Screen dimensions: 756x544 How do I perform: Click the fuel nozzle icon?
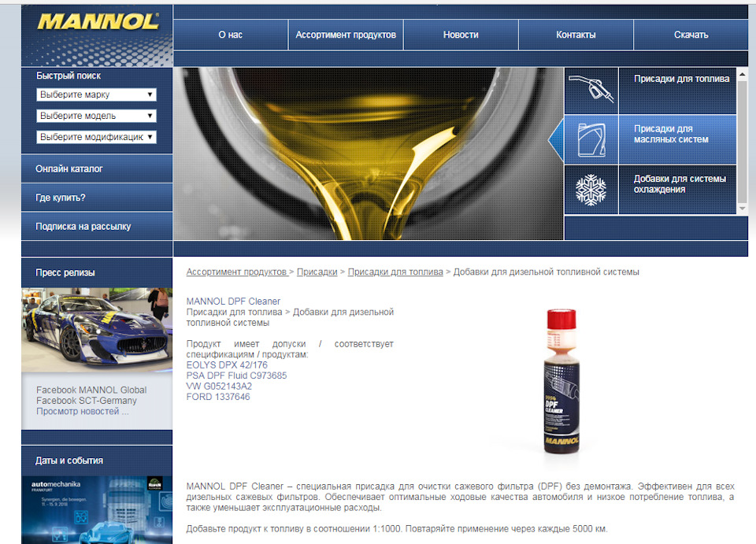click(x=591, y=90)
